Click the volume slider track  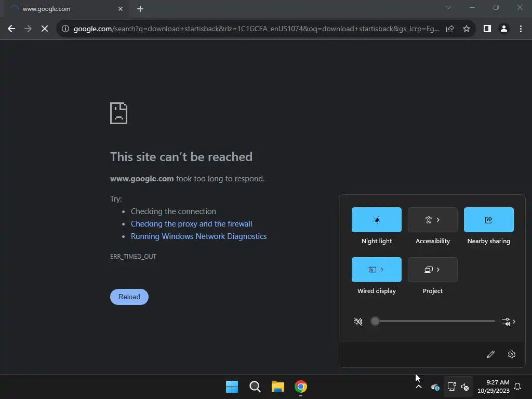click(433, 321)
